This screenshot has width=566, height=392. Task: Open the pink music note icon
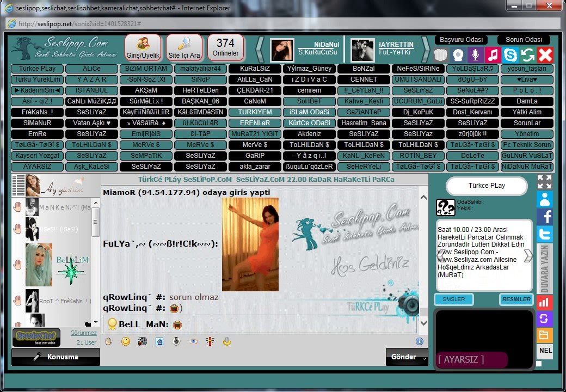493,55
